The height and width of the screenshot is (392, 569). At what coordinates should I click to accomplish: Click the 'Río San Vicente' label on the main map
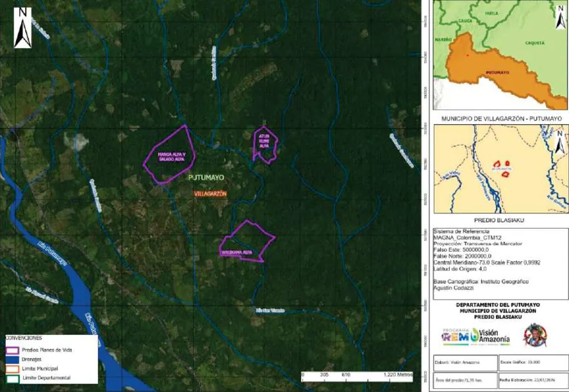coord(270,311)
